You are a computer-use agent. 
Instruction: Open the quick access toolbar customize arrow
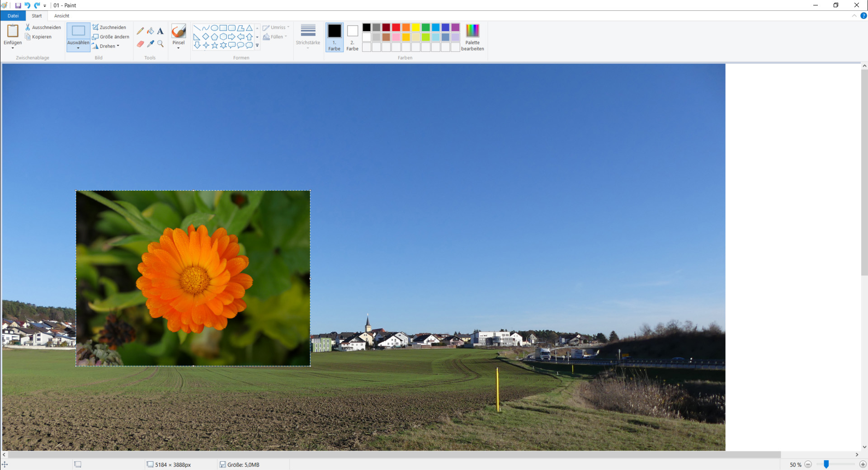45,6
